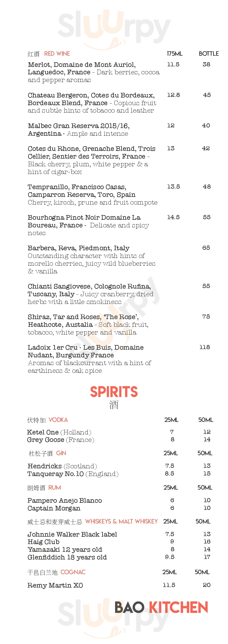The height and width of the screenshot is (644, 228).
Task: Select the Barbera, Reva, Piedmont wine
Action: (79, 248)
